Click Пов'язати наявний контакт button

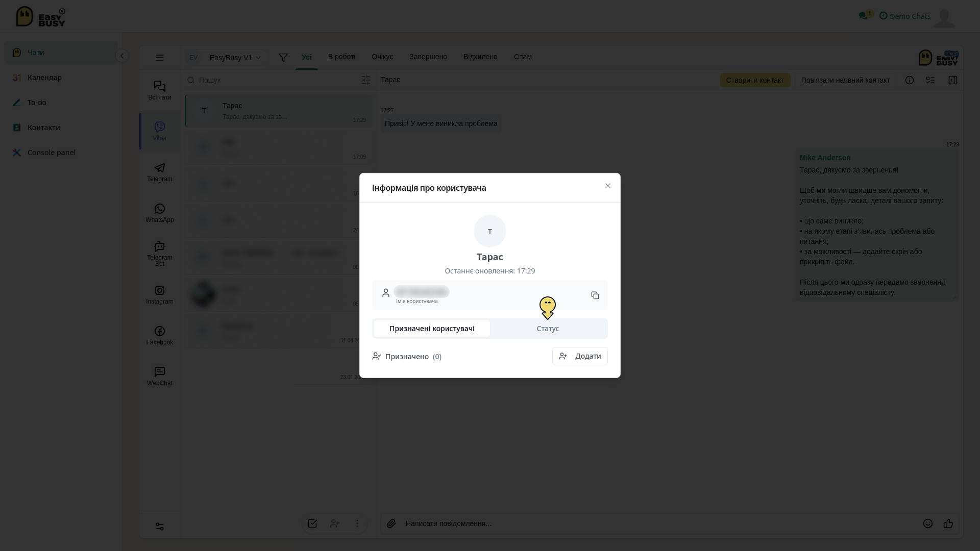[845, 80]
